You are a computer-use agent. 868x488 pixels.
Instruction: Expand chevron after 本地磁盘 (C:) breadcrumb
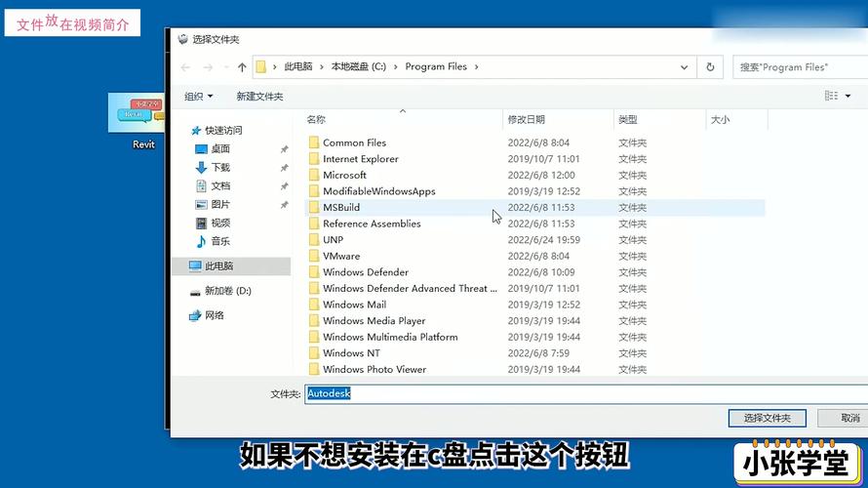pos(395,67)
